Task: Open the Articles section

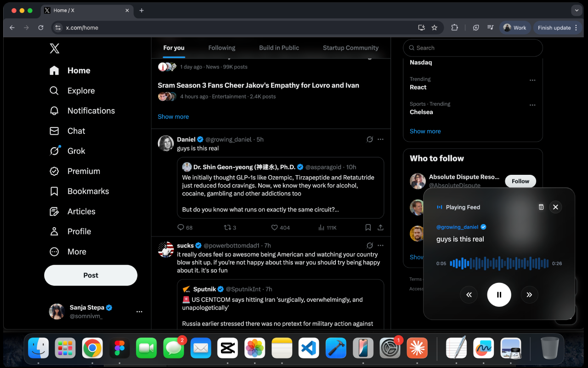Action: click(x=81, y=211)
